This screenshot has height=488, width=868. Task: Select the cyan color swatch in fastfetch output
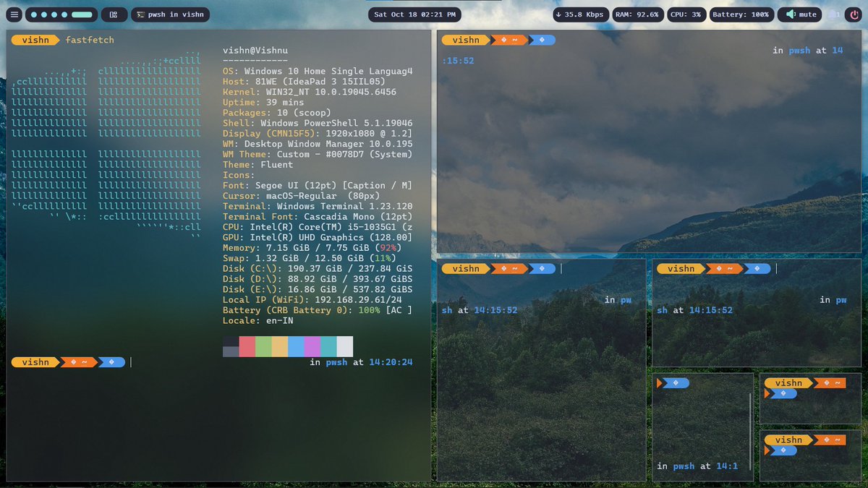coord(328,346)
